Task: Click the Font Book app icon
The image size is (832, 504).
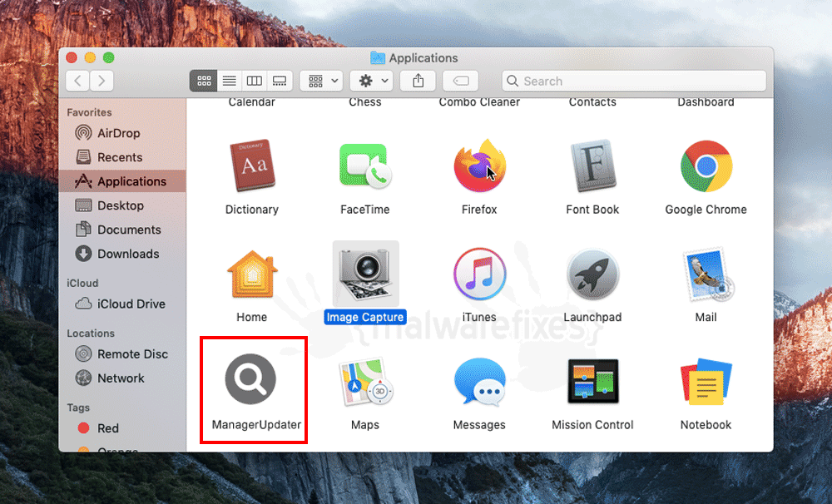Action: pos(592,166)
